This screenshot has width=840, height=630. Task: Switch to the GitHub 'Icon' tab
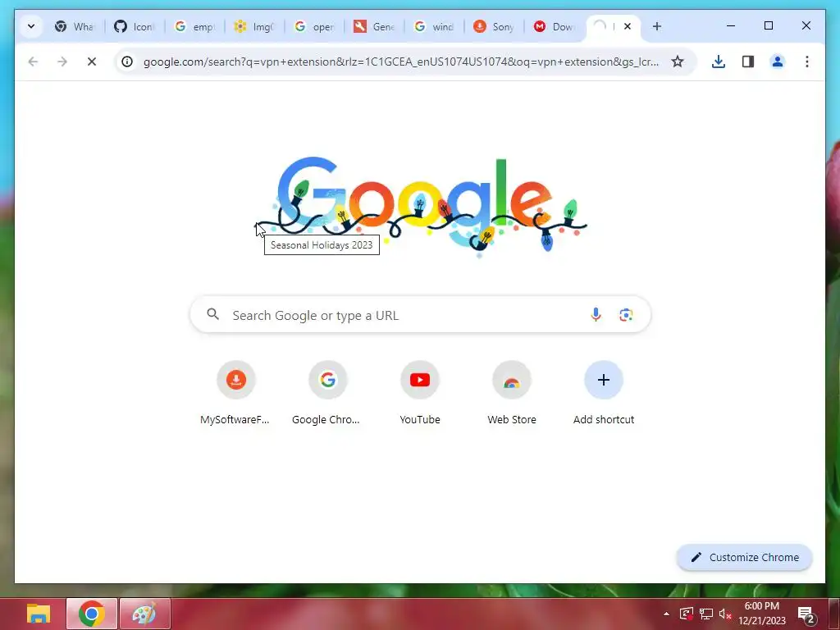[135, 26]
